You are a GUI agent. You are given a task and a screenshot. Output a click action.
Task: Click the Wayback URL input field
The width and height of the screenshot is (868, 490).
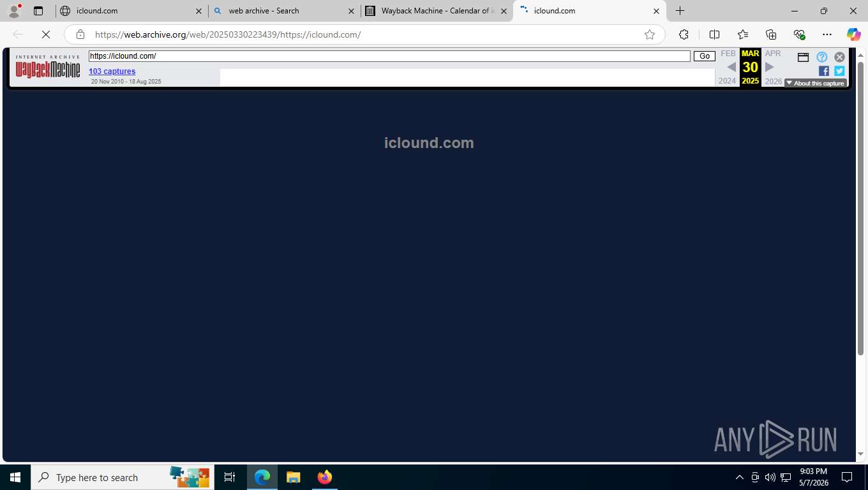click(x=389, y=56)
